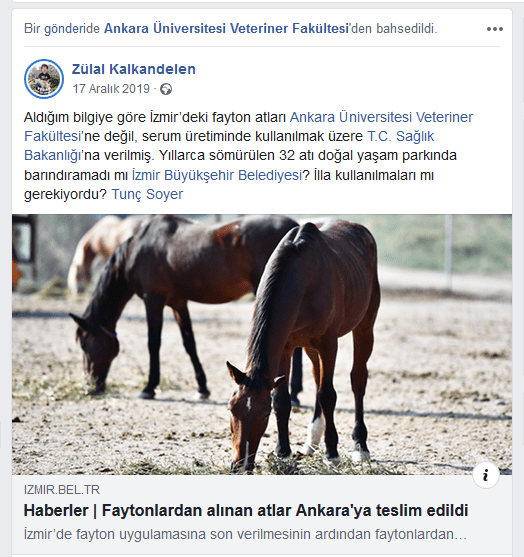Click the Tunç Soyer tagged name
Image resolution: width=524 pixels, height=557 pixels.
[147, 194]
